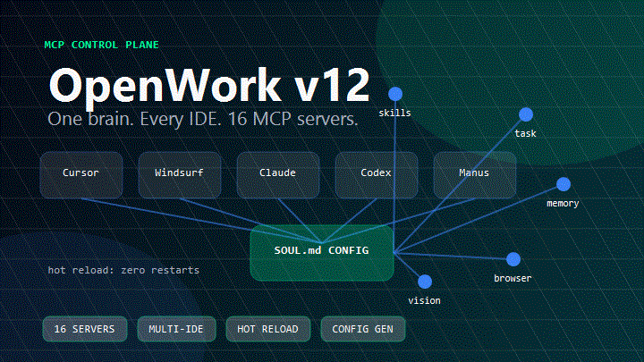Choose the Codex IDE card
644x362 pixels.
point(377,175)
